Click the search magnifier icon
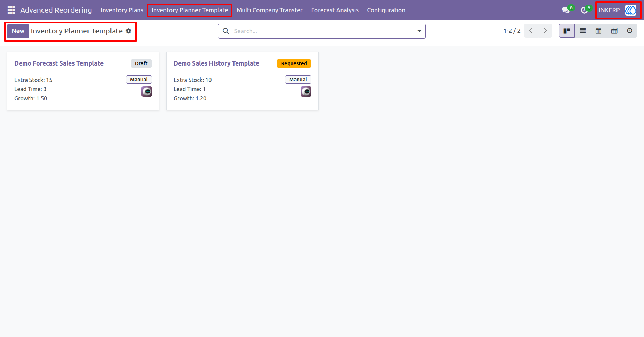Screen dimensions: 644x337 [x=226, y=31]
